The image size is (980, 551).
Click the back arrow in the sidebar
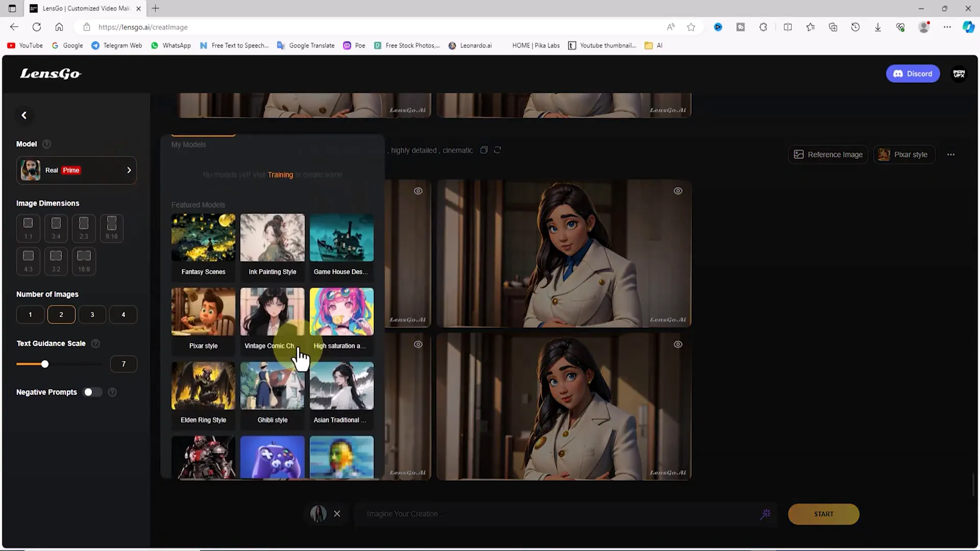click(x=24, y=115)
